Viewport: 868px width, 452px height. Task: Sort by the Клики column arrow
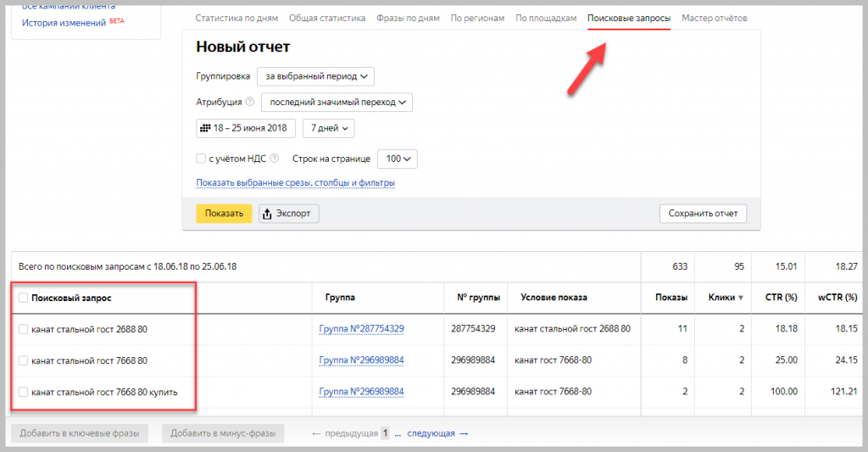(741, 298)
